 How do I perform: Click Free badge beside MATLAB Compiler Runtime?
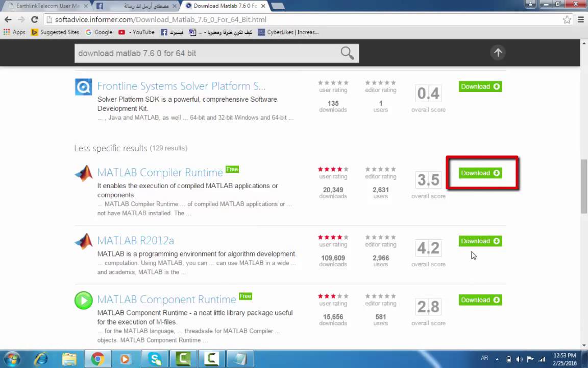(x=232, y=169)
